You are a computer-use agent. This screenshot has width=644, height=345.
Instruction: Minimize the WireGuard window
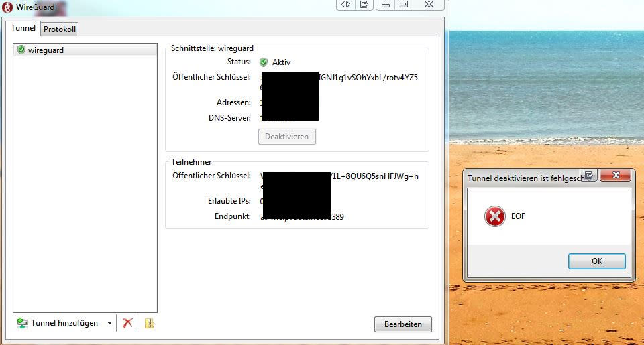[x=385, y=5]
